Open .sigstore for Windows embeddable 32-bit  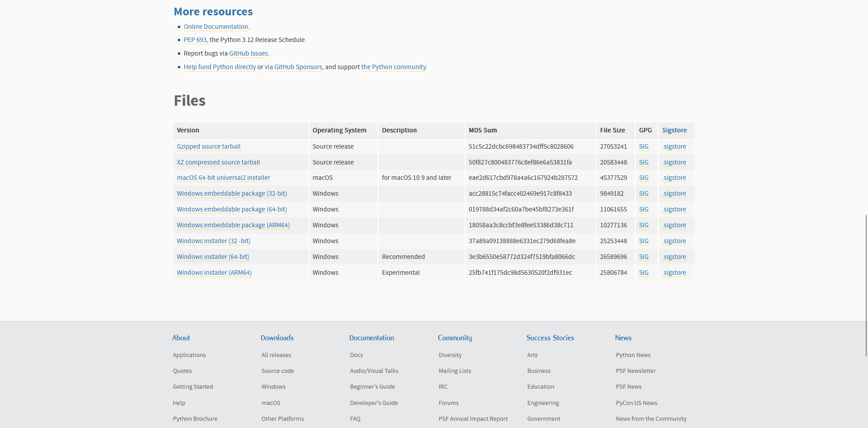(674, 193)
